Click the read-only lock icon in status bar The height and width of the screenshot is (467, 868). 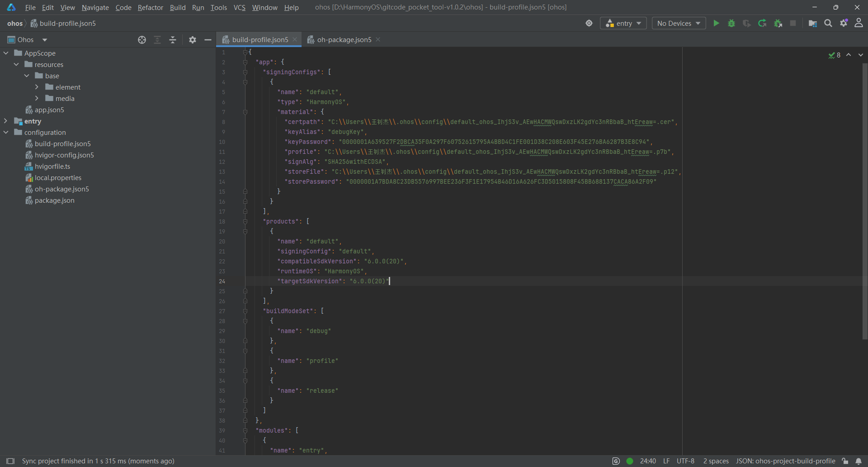[845, 461]
